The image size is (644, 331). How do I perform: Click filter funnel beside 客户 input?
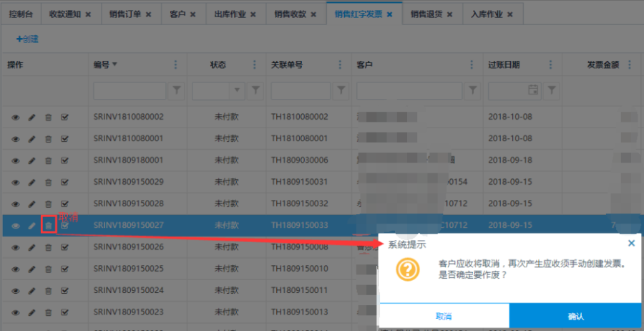pyautogui.click(x=472, y=90)
